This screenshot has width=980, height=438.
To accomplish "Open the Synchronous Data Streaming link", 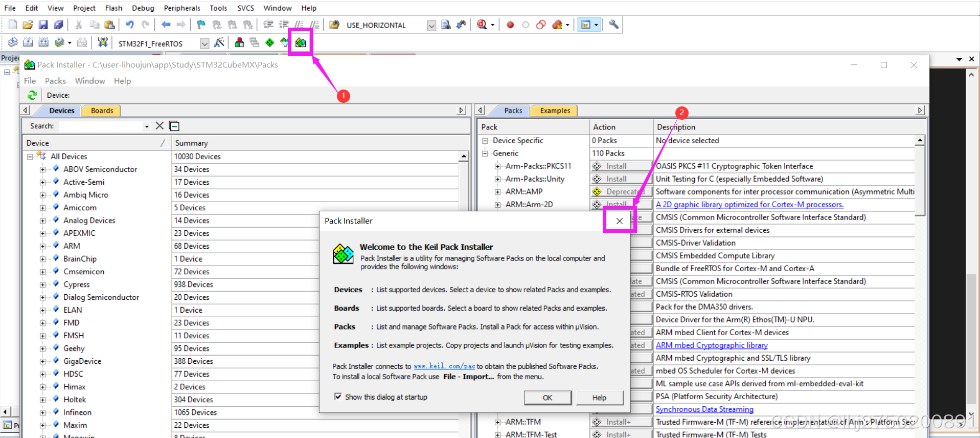I will (x=704, y=409).
